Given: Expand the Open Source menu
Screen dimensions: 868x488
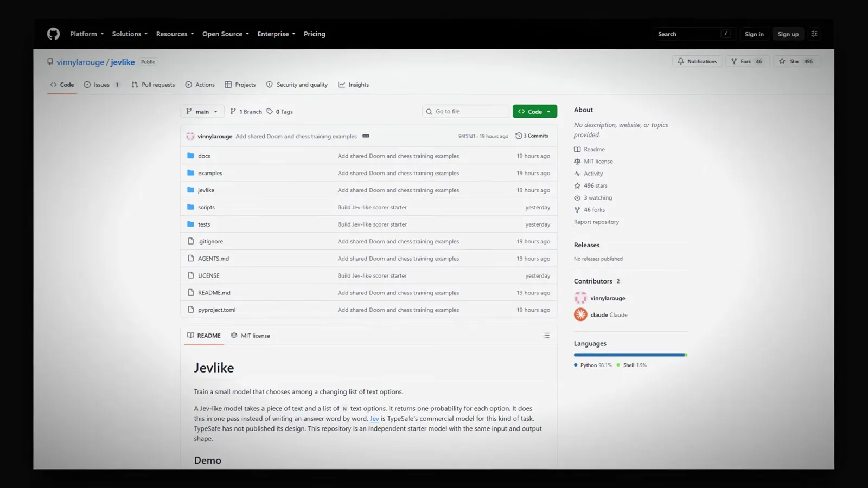Looking at the screenshot, I should tap(226, 34).
